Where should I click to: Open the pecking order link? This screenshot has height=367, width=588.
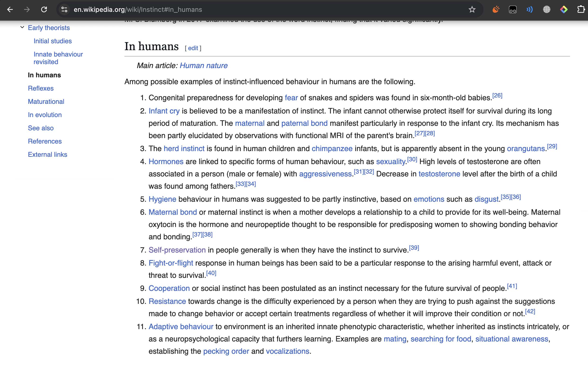pyautogui.click(x=226, y=351)
